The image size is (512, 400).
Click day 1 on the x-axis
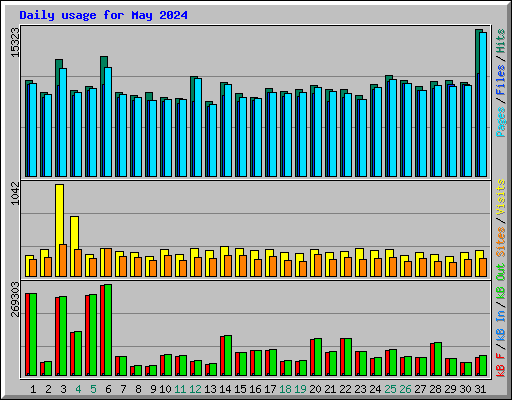33,389
